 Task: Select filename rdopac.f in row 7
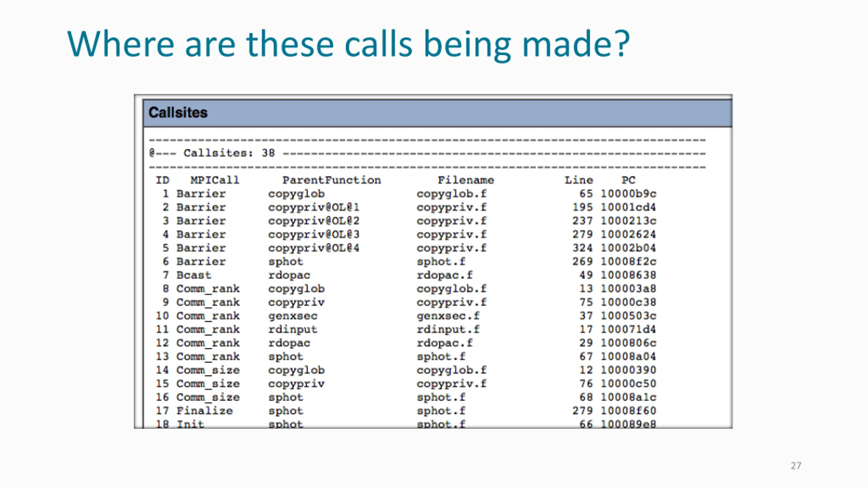pyautogui.click(x=445, y=275)
